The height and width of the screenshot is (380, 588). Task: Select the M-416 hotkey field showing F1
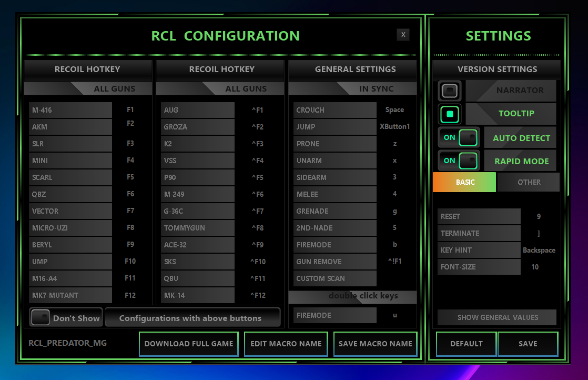pos(130,110)
